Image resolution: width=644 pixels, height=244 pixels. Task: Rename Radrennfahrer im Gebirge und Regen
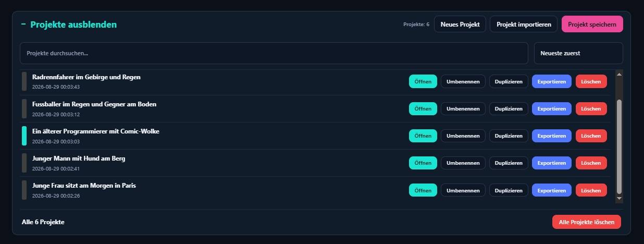pyautogui.click(x=463, y=81)
